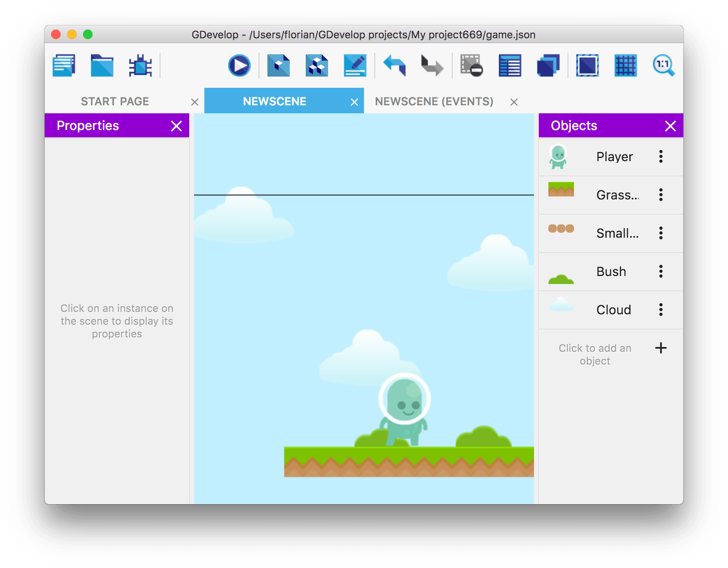Open the Cloud object three-dot menu
728x568 pixels.
point(661,310)
